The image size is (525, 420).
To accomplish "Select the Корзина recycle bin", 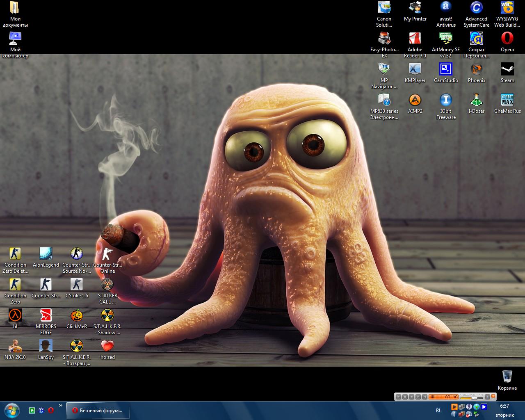I will click(x=507, y=377).
